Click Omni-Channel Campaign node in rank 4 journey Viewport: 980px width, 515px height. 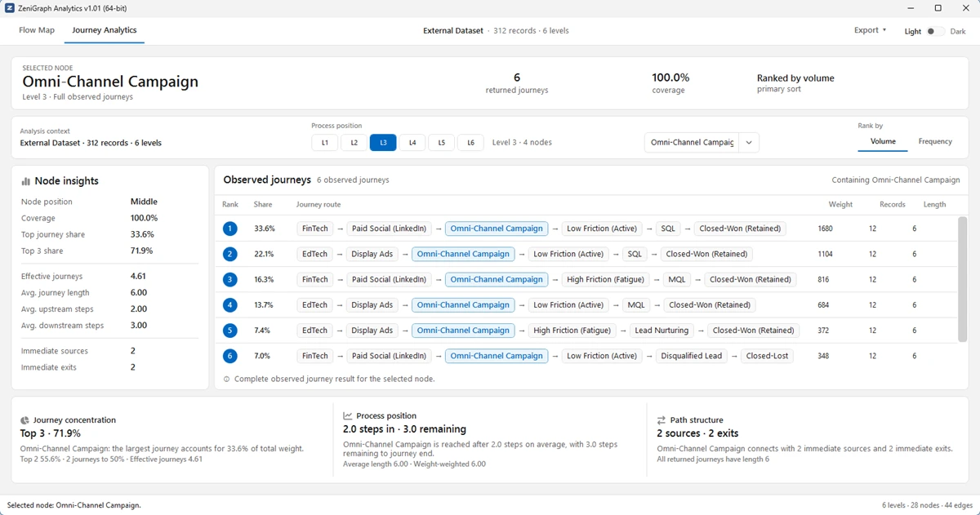coord(463,305)
